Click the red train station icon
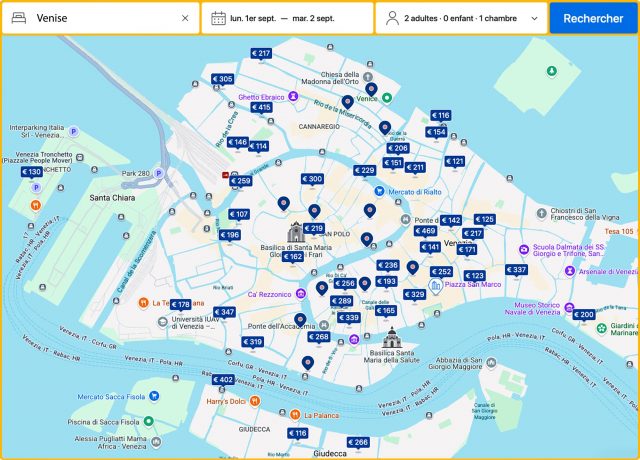Viewport: 640px width, 460px height. 227,174
